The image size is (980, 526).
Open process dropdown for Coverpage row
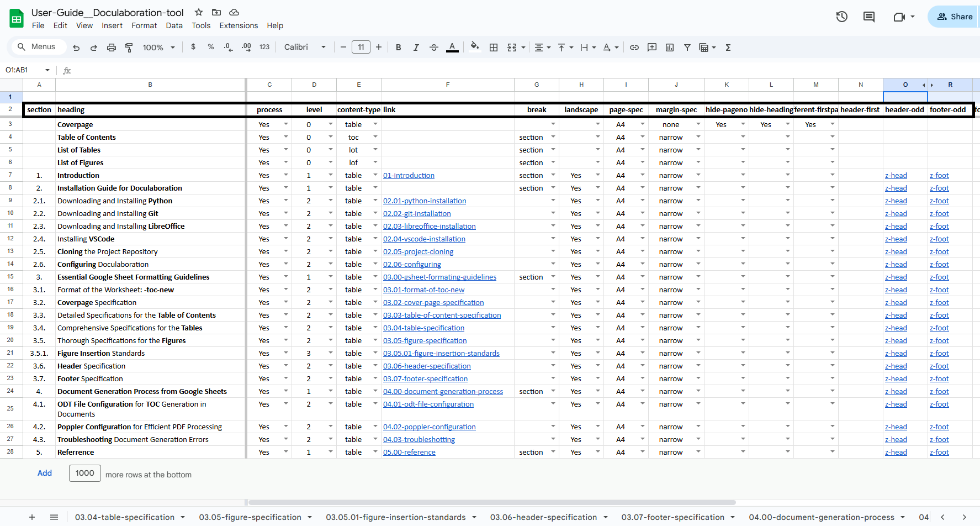pos(286,124)
